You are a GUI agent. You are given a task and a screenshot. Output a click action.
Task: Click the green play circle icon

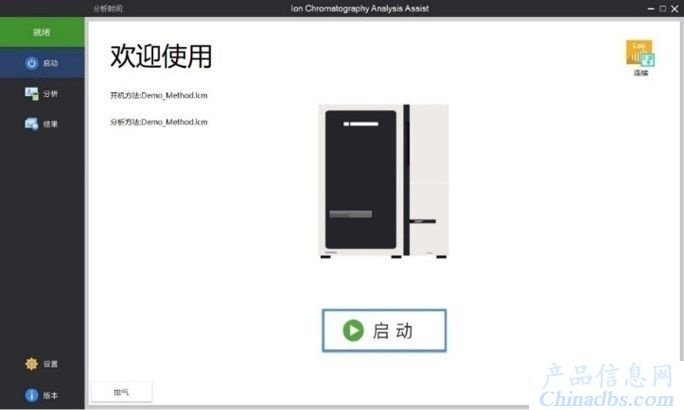(353, 330)
